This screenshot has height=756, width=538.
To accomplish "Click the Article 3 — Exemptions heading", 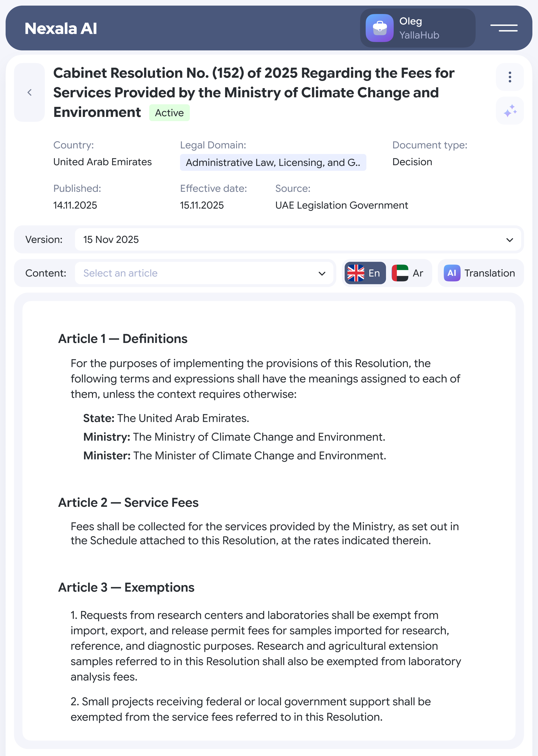I will [x=126, y=587].
